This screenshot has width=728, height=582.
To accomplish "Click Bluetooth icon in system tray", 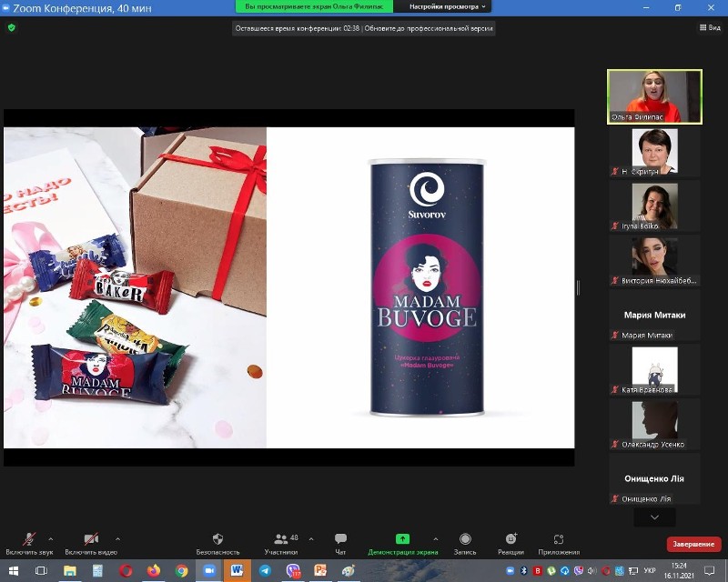I will pos(524,570).
